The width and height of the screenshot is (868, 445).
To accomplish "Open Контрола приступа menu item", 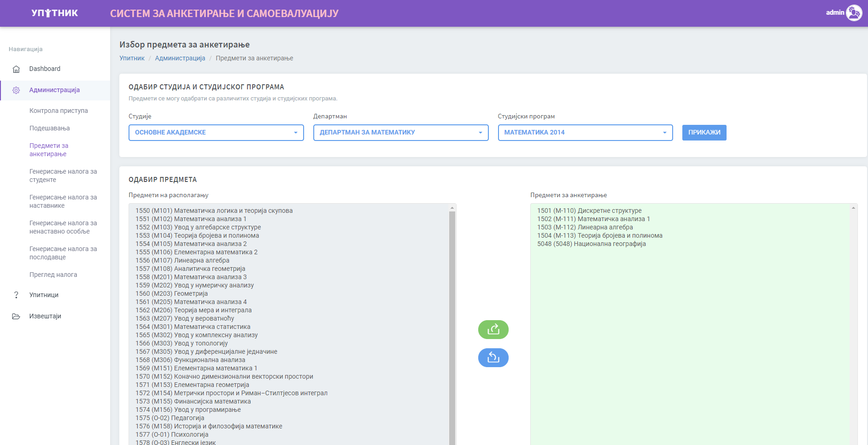I will (x=59, y=111).
